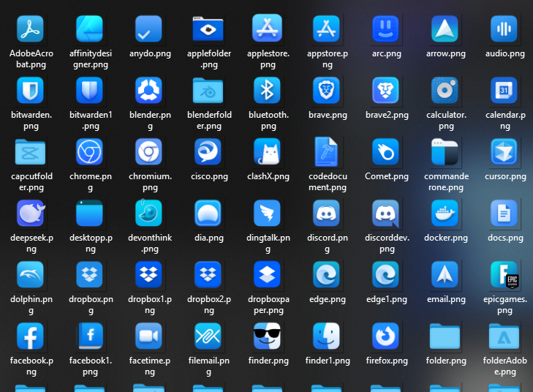Click the bitwarden1.png shield icon
The width and height of the screenshot is (533, 392).
pos(89,90)
